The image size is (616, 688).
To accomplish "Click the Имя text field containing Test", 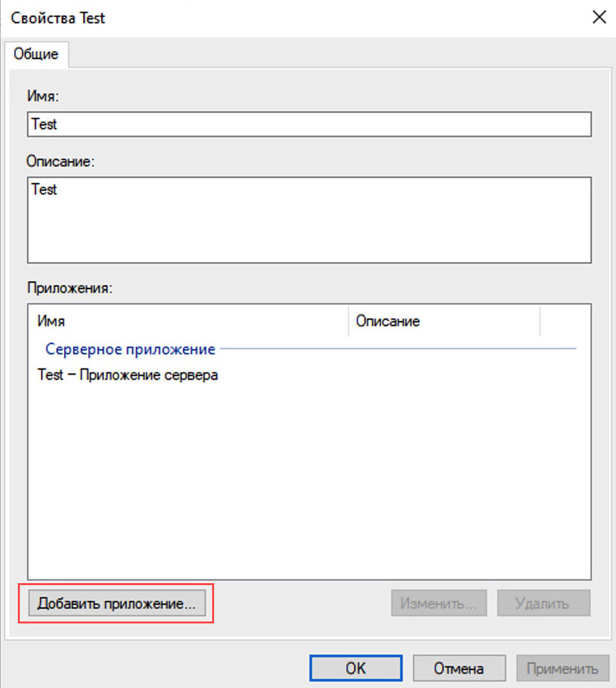I will coord(309,125).
